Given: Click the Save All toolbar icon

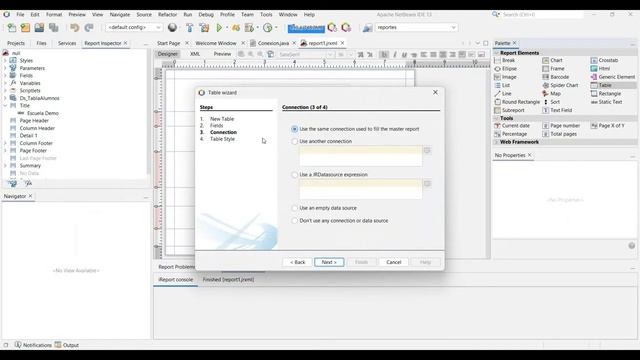Looking at the screenshot, I should pyautogui.click(x=53, y=27).
